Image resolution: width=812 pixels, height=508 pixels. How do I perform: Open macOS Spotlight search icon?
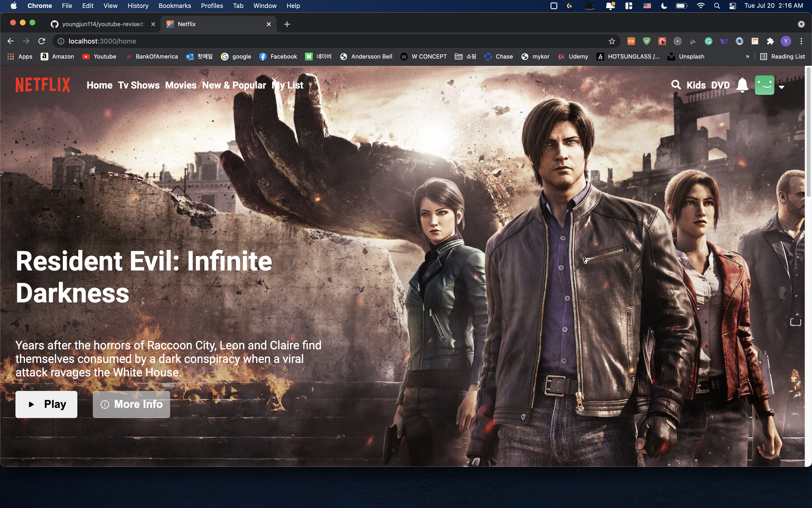tap(717, 6)
